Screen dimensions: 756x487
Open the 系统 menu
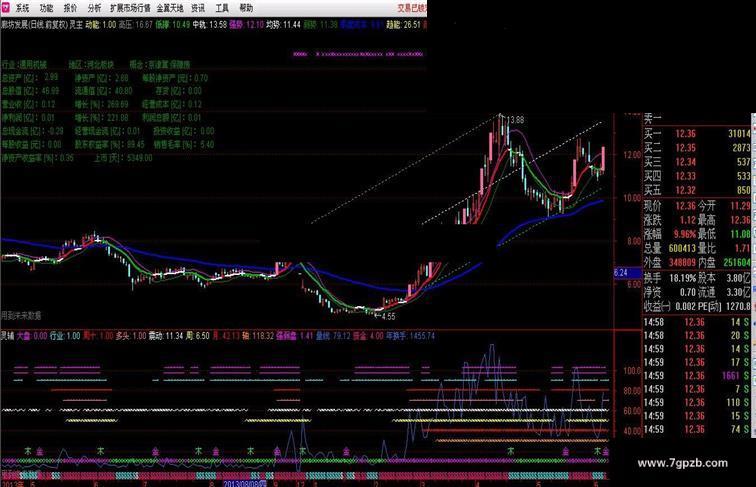pos(22,8)
